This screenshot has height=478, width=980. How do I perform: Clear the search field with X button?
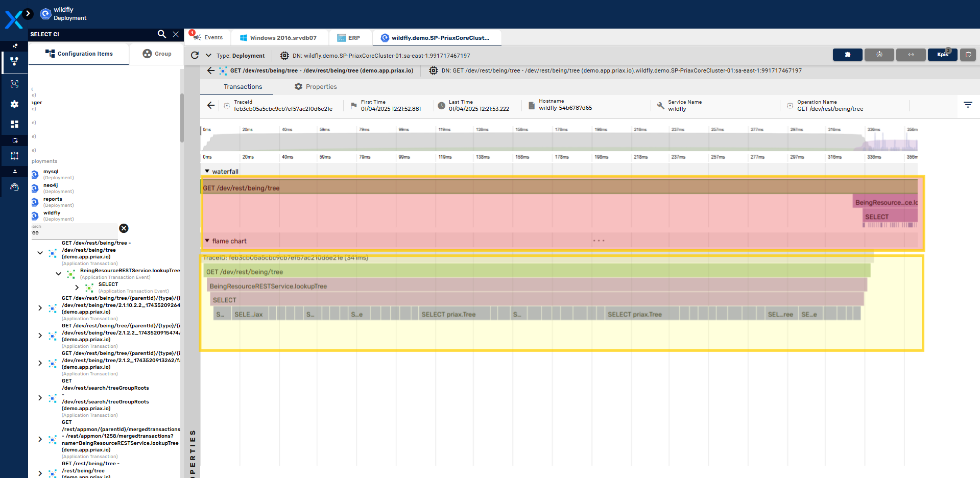click(x=124, y=228)
